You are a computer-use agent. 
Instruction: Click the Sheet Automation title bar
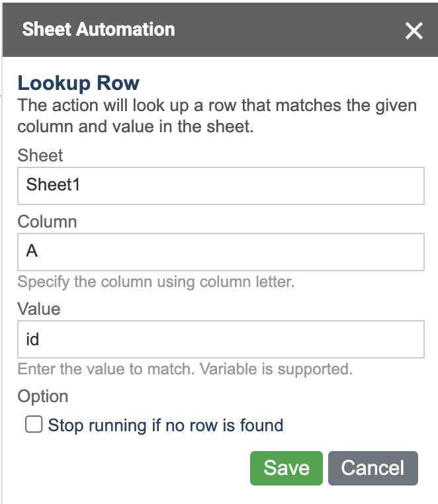(x=220, y=30)
